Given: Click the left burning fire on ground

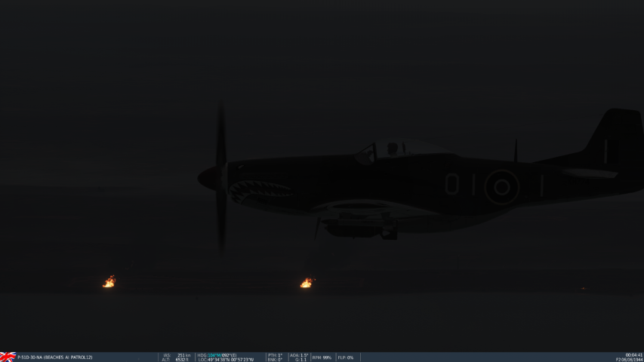Looking at the screenshot, I should (x=109, y=282).
